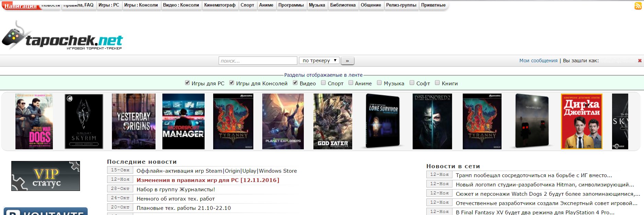Open the ВКонтакте banner
Image resolution: width=644 pixels, height=215 pixels.
[x=46, y=211]
